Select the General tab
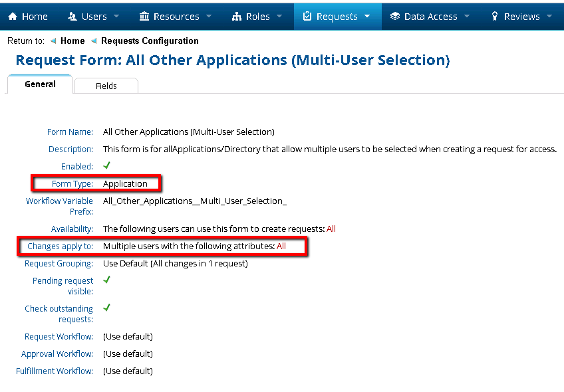Image resolution: width=564 pixels, height=392 pixels. [40, 84]
